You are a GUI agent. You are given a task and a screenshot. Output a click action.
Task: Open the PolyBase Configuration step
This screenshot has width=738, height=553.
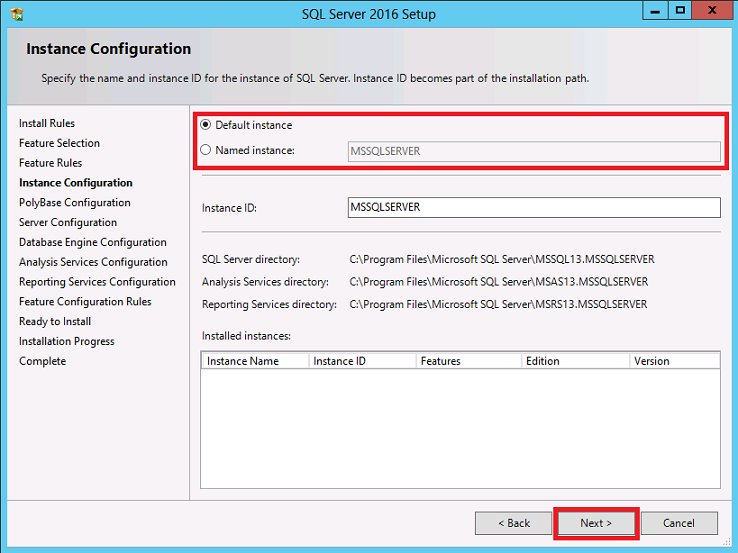click(x=74, y=202)
